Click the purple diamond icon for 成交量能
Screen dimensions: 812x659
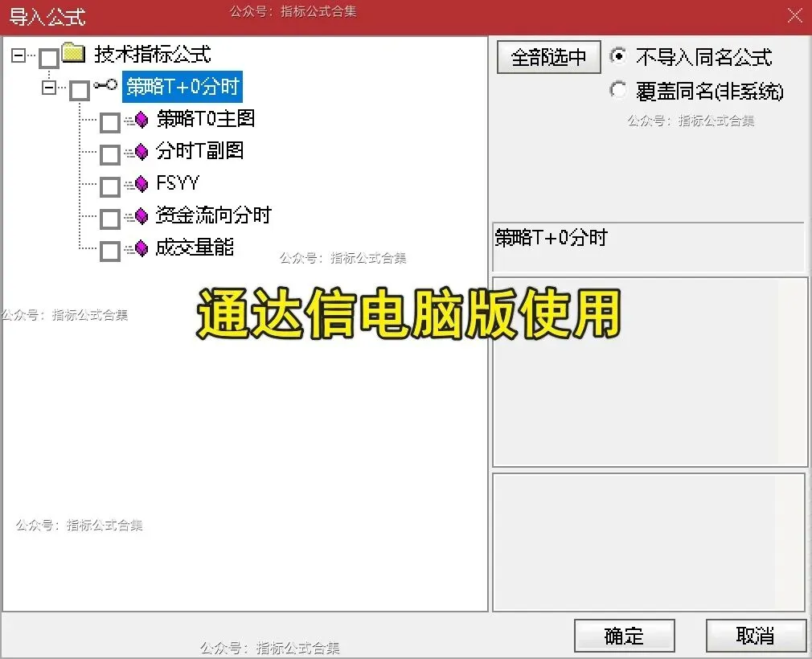click(x=141, y=248)
